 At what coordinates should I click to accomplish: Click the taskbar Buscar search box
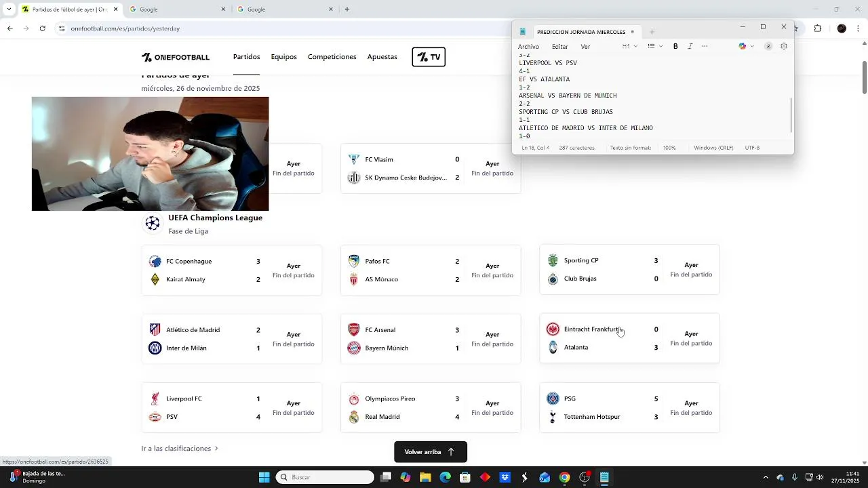click(325, 477)
